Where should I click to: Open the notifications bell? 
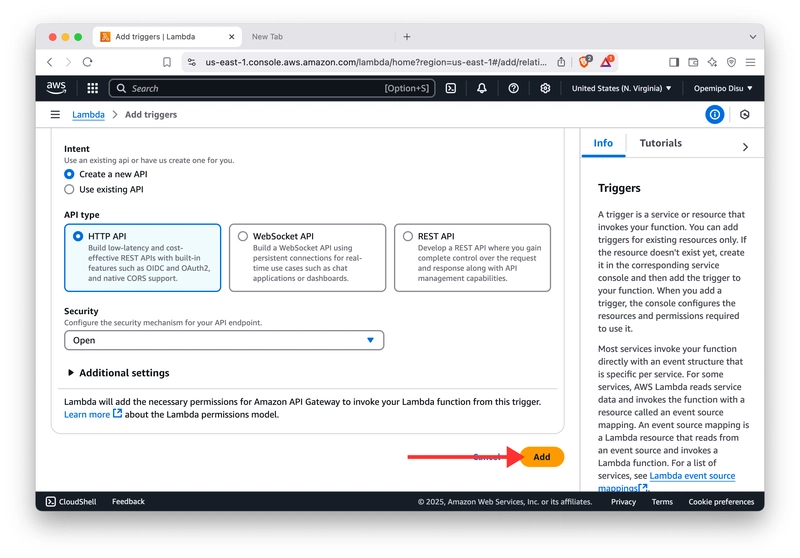pyautogui.click(x=482, y=88)
